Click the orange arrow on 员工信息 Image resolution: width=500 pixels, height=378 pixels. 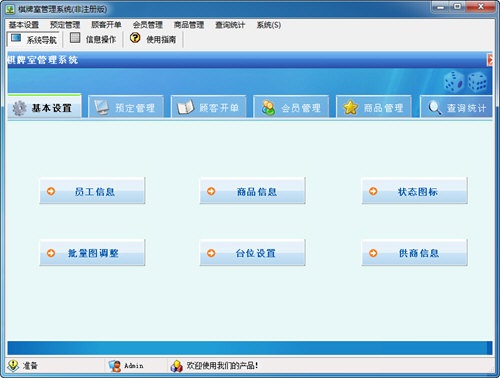point(51,191)
